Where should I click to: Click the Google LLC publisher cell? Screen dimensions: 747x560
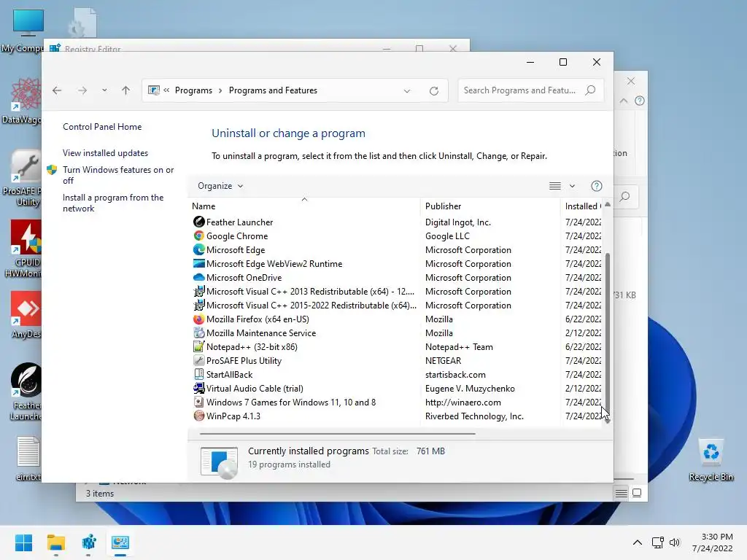447,236
